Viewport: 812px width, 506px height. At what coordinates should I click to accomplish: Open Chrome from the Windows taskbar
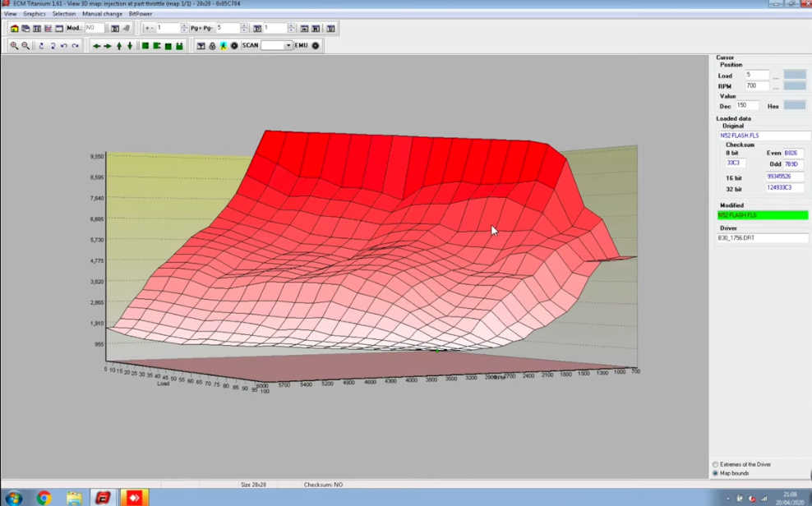point(44,498)
